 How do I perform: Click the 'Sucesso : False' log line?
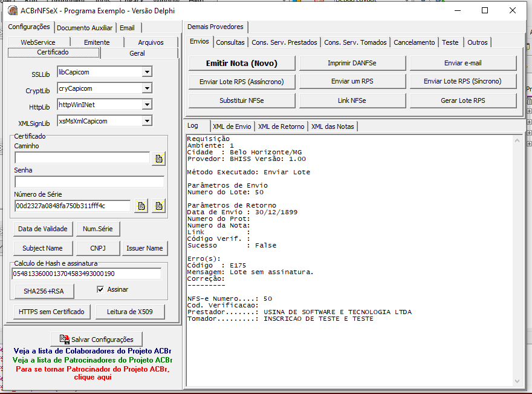pyautogui.click(x=232, y=245)
